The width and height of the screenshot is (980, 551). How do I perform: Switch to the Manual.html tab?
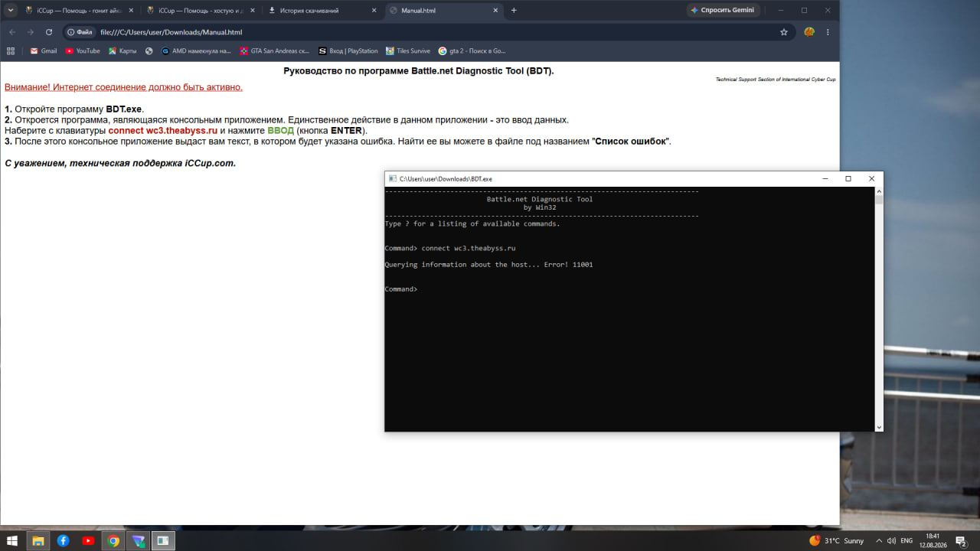(x=443, y=11)
